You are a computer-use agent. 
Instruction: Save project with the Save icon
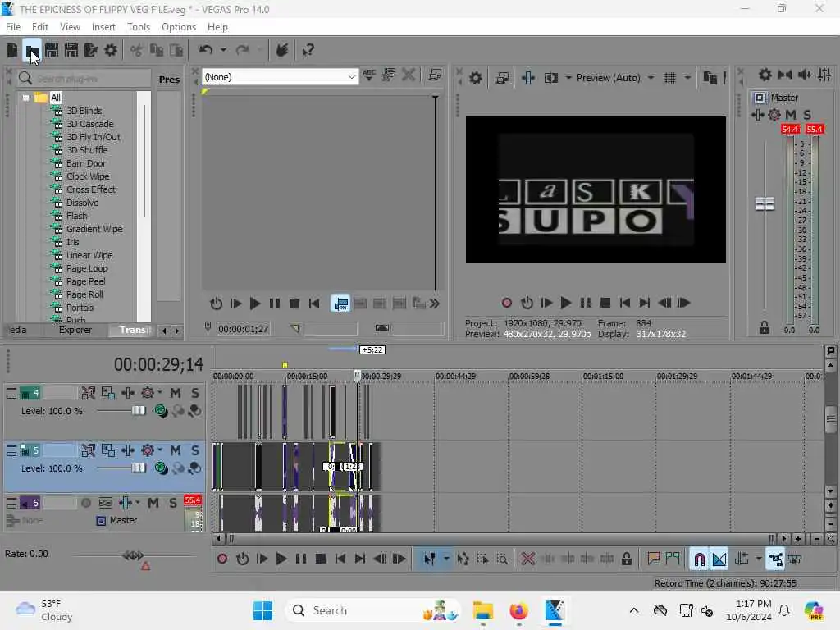coord(52,50)
